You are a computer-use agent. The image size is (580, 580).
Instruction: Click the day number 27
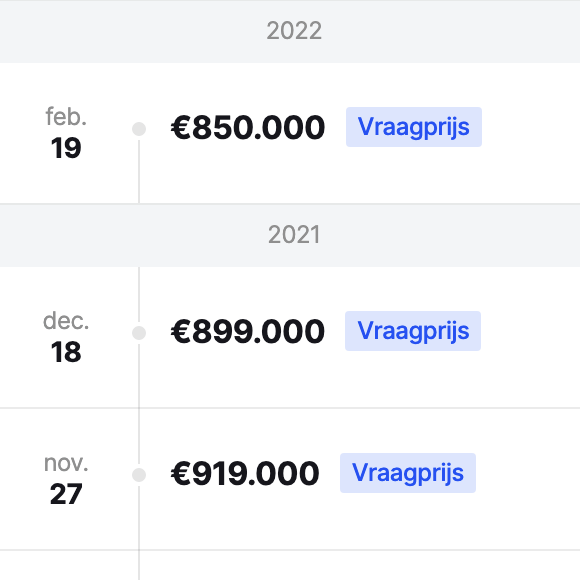[66, 494]
